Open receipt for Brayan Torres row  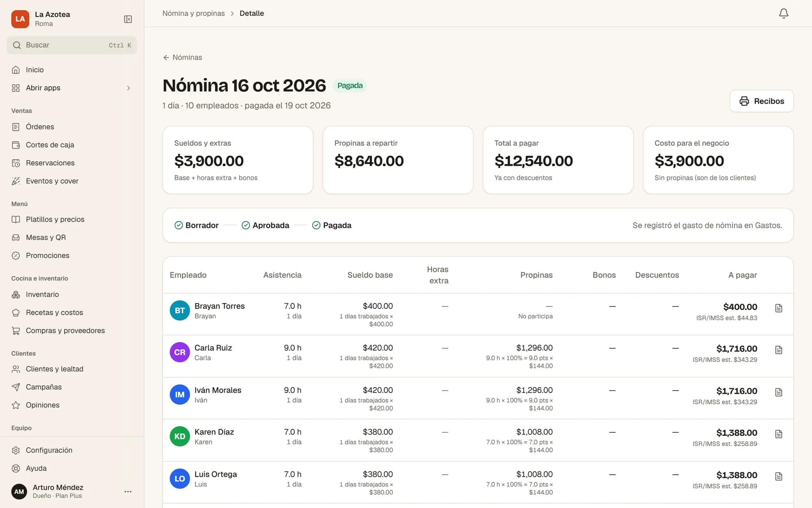778,308
